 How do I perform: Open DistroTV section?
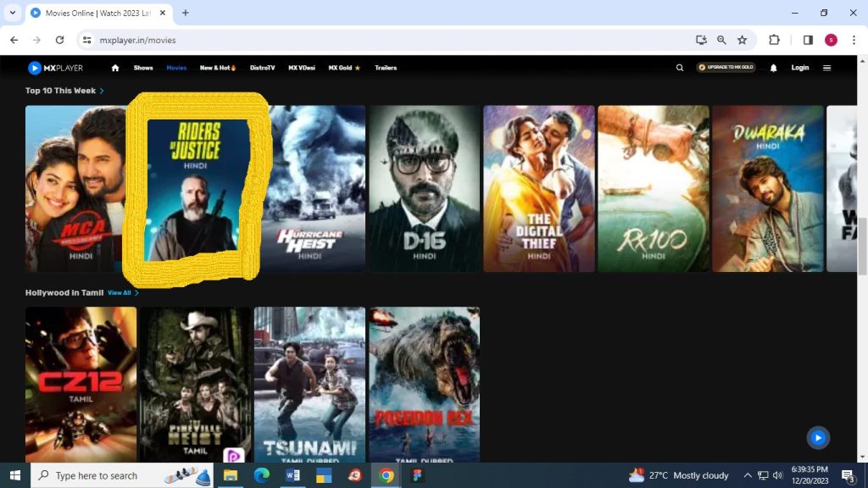point(263,68)
